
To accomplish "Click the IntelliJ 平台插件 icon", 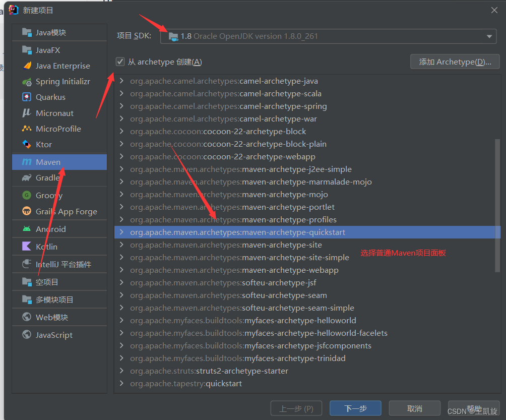I will click(27, 264).
